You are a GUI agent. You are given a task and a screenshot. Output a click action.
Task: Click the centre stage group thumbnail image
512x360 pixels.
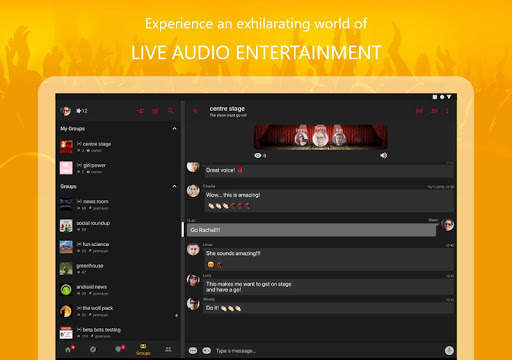pos(66,147)
